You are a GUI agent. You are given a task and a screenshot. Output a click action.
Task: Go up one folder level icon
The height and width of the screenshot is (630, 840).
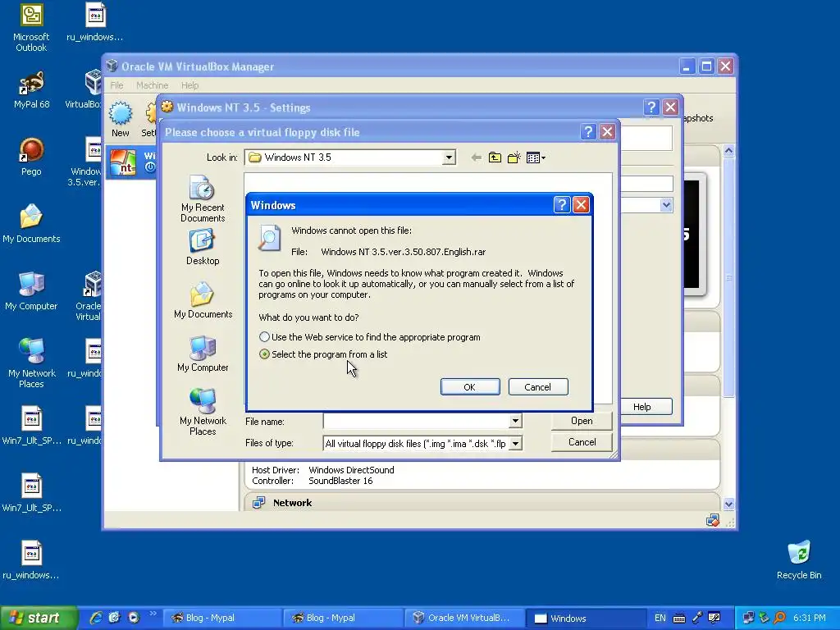pos(495,157)
